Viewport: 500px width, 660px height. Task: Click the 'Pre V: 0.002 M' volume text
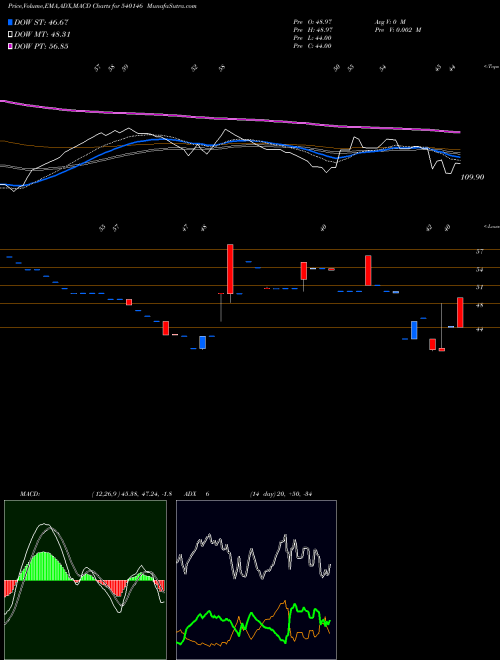pos(397,30)
